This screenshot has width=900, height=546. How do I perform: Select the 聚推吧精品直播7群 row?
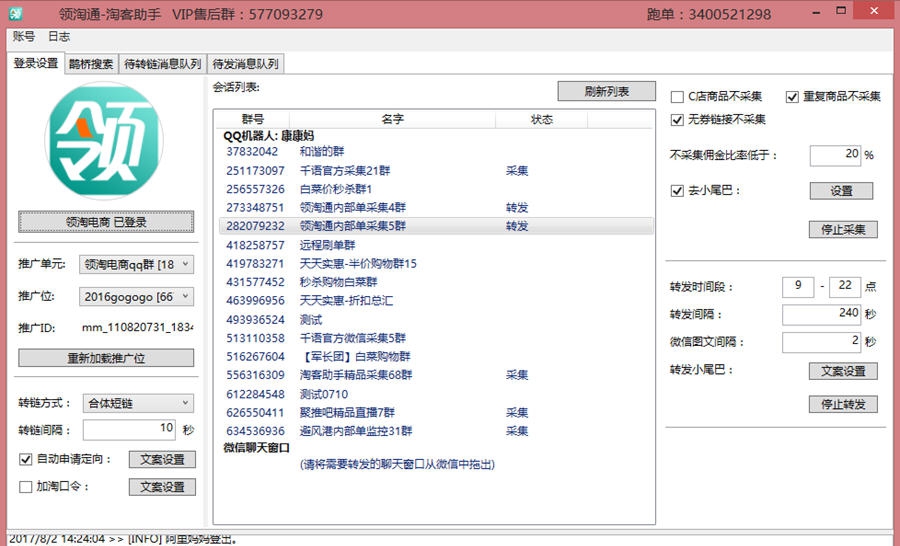tap(436, 412)
